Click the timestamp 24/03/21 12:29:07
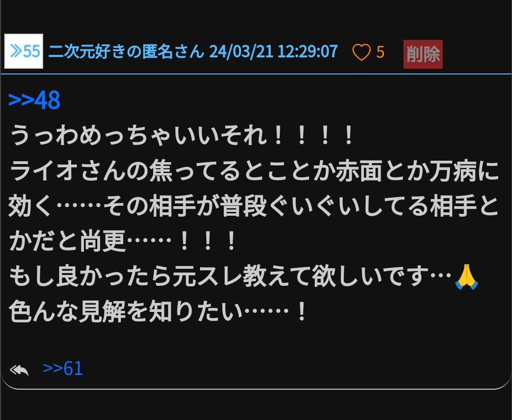The image size is (512, 420). (x=274, y=52)
